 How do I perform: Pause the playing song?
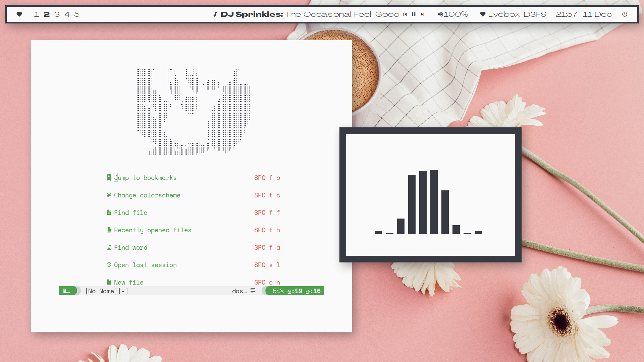[x=414, y=14]
